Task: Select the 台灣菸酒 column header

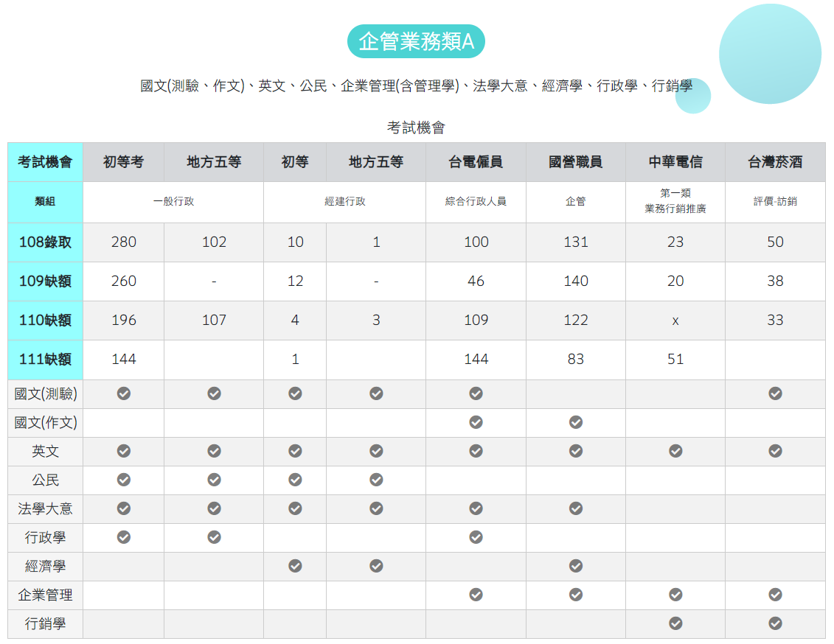Action: click(776, 162)
